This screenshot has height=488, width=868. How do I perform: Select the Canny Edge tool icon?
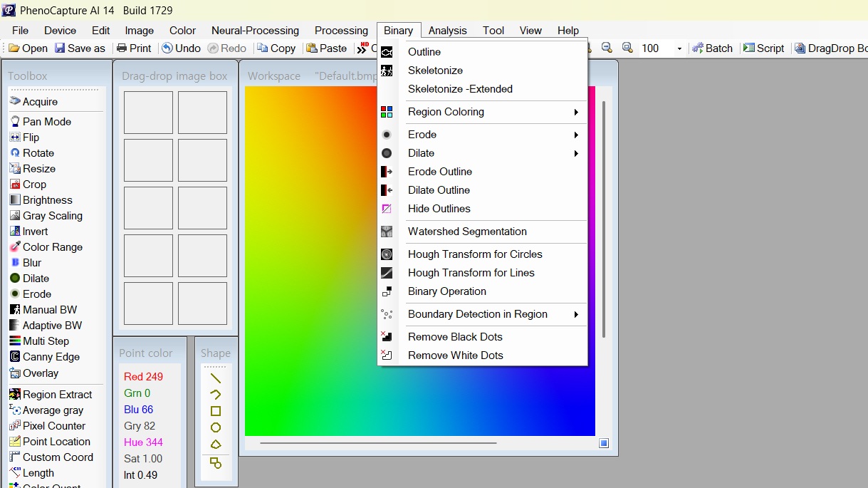point(15,357)
